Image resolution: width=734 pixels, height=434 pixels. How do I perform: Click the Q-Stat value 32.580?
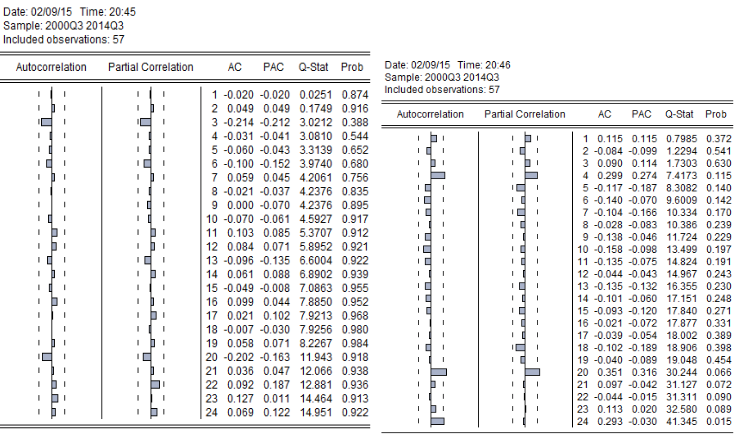[682, 409]
